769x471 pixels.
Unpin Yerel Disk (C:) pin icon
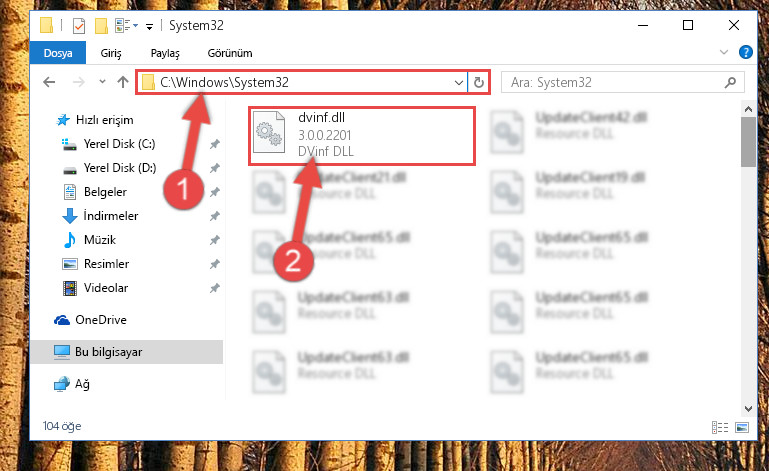pos(214,144)
